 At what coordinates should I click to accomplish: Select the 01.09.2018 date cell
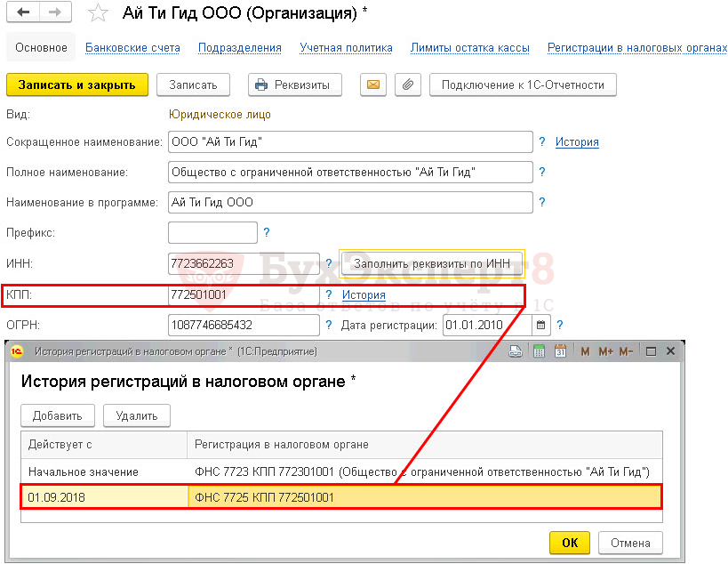[105, 497]
